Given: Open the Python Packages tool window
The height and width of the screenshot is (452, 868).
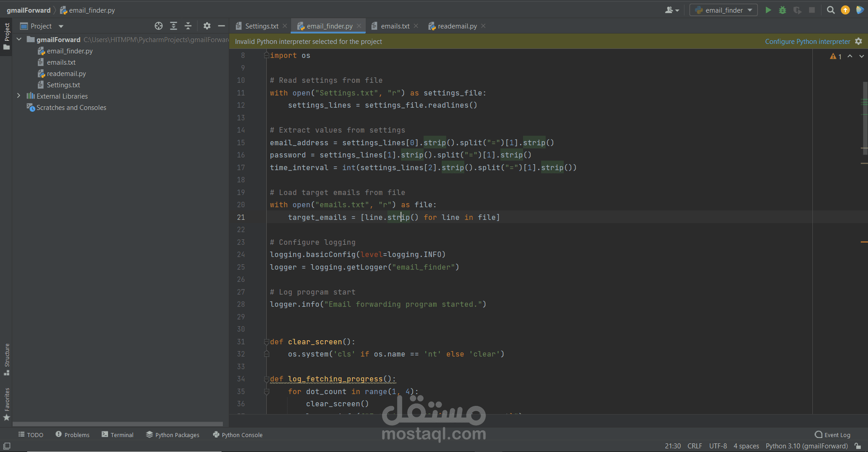Looking at the screenshot, I should 173,435.
